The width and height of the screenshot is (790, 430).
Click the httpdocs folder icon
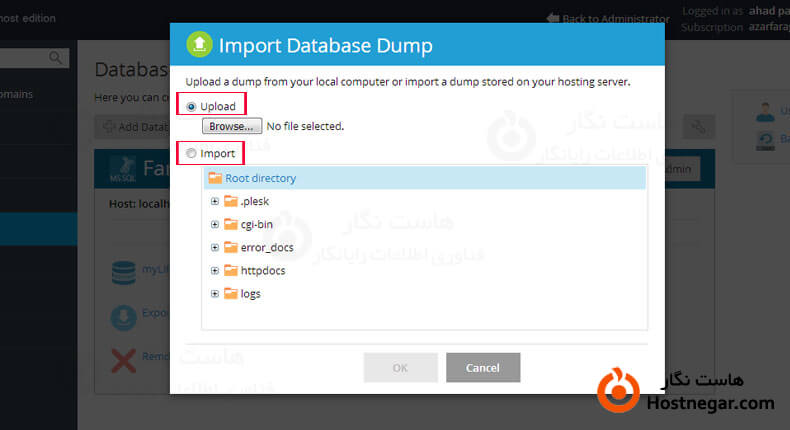[x=231, y=270]
